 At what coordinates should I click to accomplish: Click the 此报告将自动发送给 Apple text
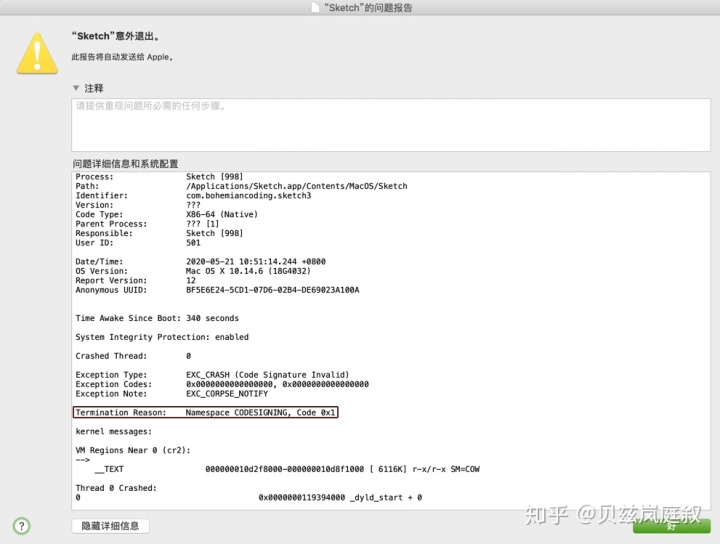coord(123,57)
